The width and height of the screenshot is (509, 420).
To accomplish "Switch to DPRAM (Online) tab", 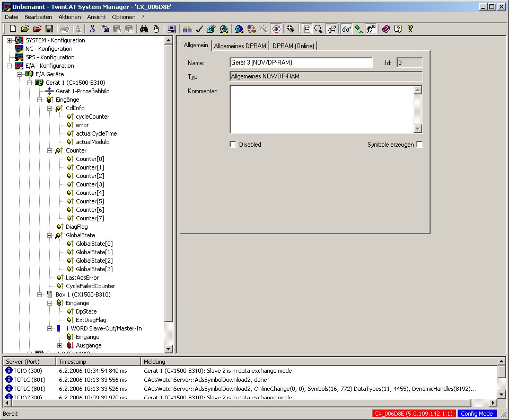I will (293, 46).
